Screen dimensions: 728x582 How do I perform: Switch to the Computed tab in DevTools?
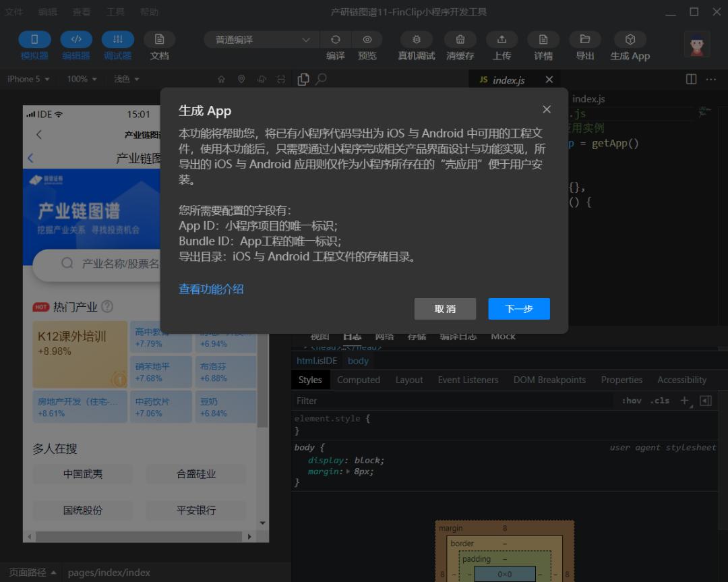359,380
